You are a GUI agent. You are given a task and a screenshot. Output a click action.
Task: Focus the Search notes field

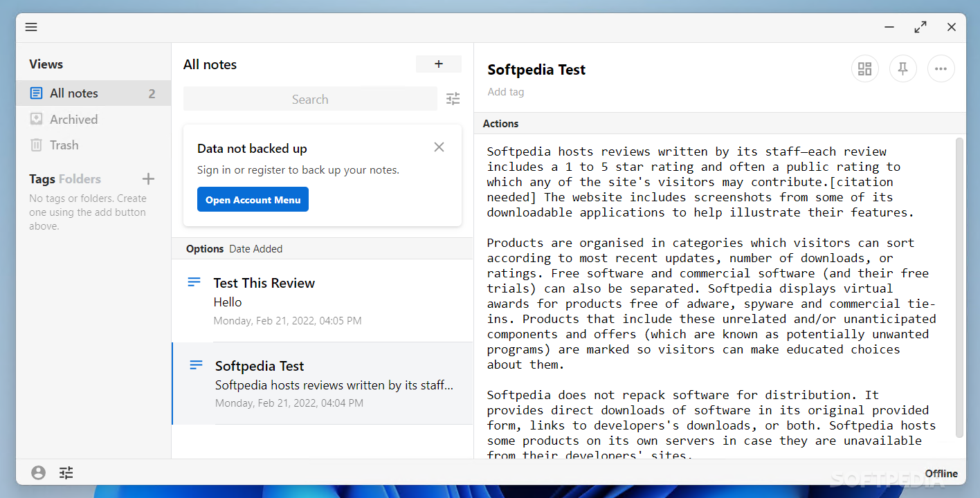tap(310, 99)
